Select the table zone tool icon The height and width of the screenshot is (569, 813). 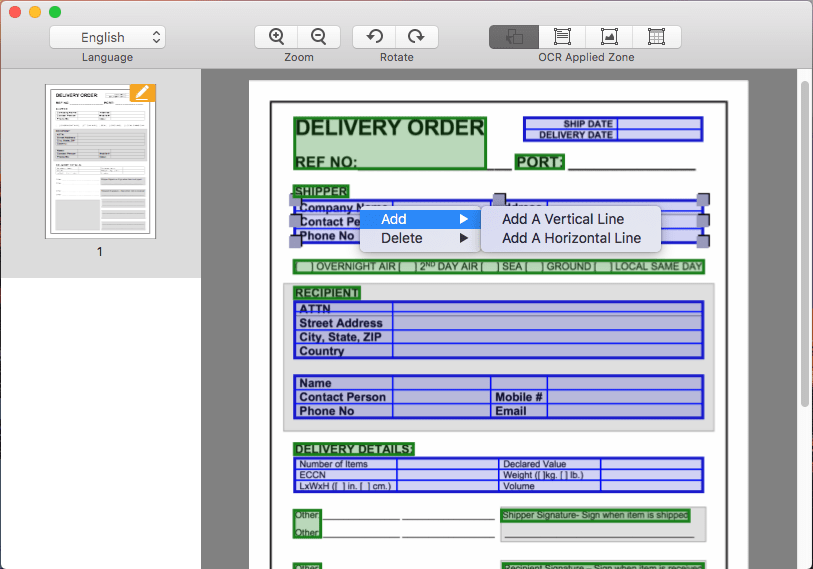(x=656, y=37)
